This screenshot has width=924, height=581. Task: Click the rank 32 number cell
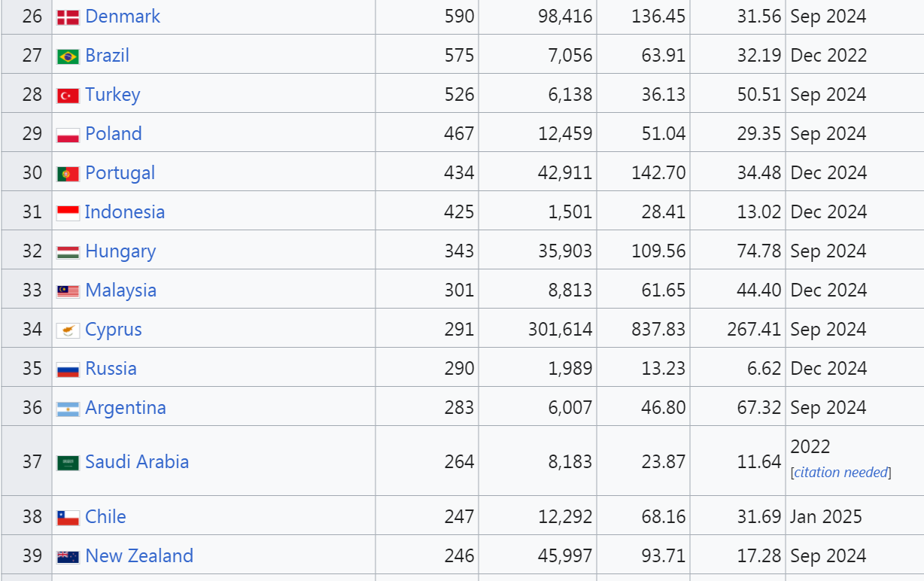(x=26, y=251)
